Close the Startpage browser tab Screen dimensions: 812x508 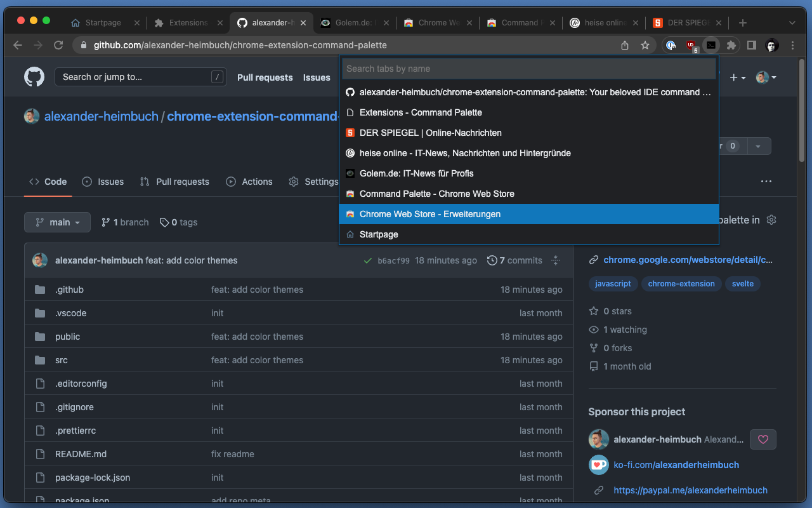[x=136, y=23]
